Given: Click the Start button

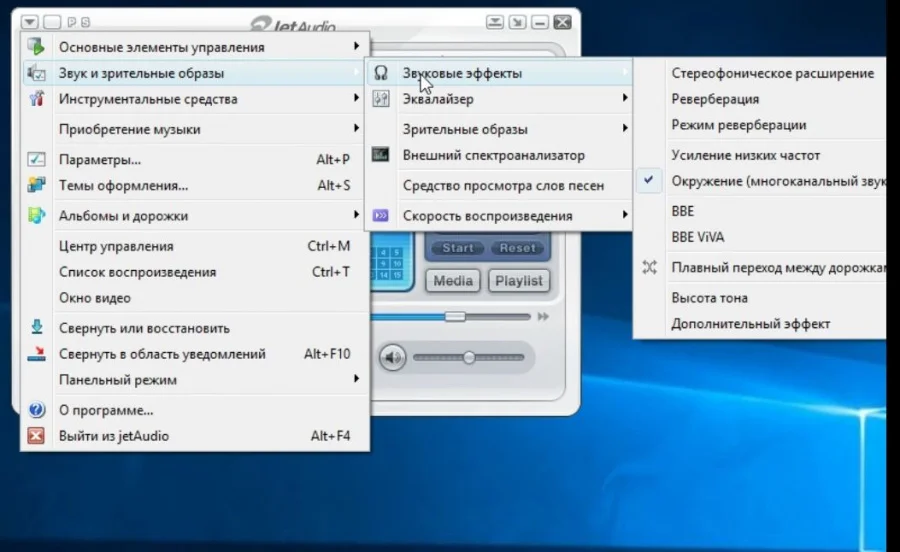Looking at the screenshot, I should 457,248.
